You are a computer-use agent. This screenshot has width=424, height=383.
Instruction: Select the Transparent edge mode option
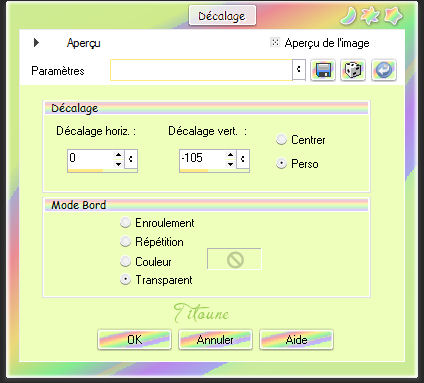point(125,280)
